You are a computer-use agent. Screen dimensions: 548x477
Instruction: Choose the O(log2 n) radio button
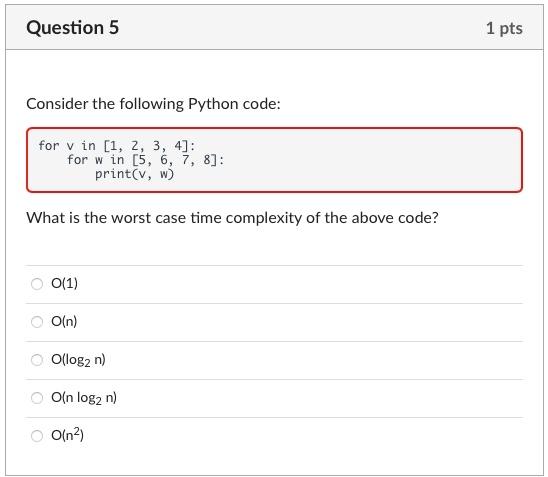[37, 360]
